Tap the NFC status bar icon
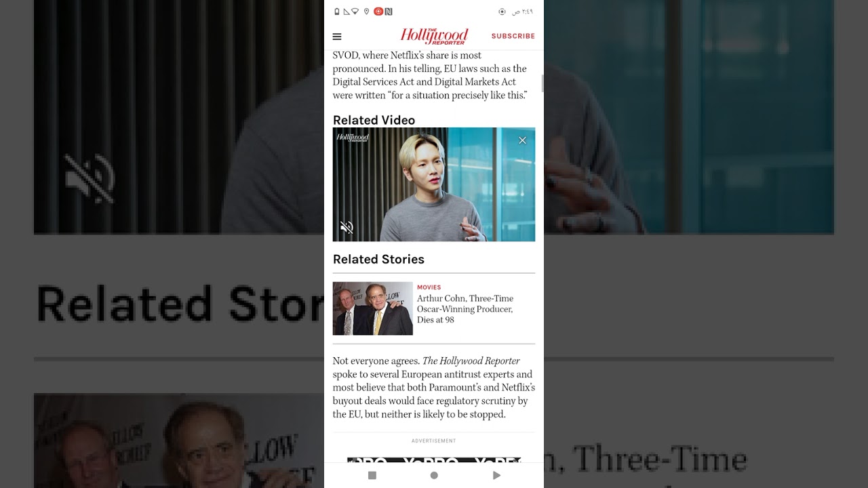The image size is (868, 488). 389,12
